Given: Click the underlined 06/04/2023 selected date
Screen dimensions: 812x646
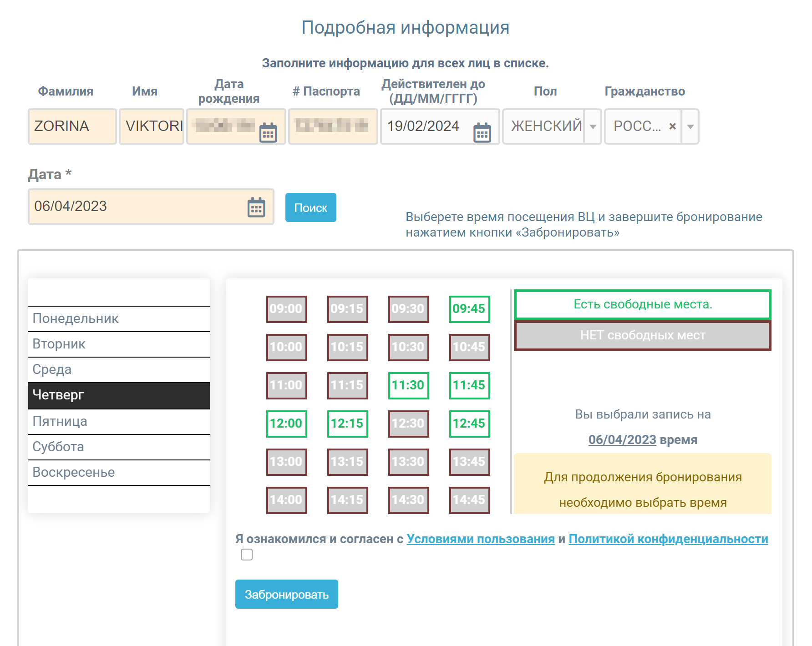Looking at the screenshot, I should (622, 440).
